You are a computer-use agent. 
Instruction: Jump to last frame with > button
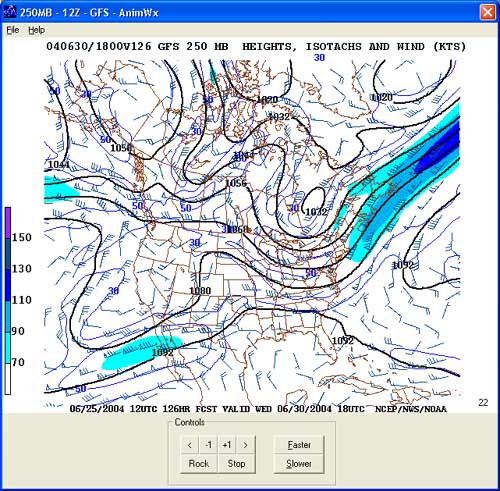tap(246, 445)
